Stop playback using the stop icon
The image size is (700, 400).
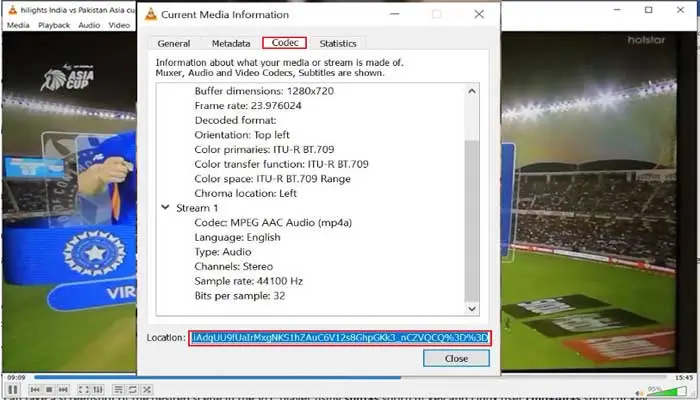click(48, 388)
